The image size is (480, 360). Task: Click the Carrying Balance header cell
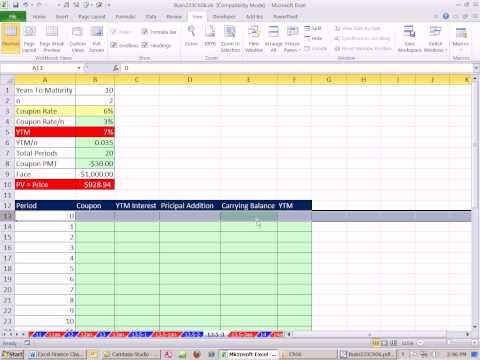pos(249,205)
